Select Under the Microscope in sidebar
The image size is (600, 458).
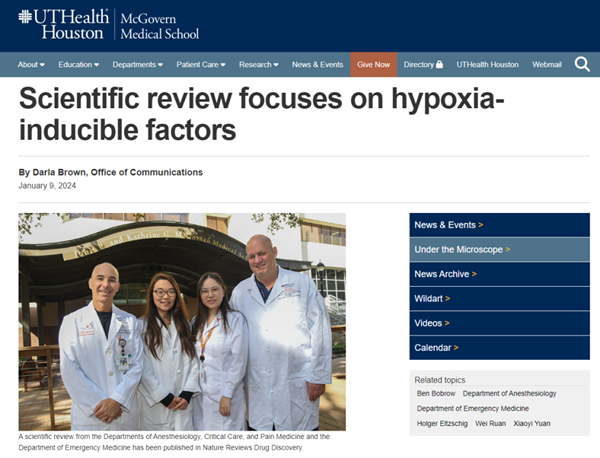point(462,249)
